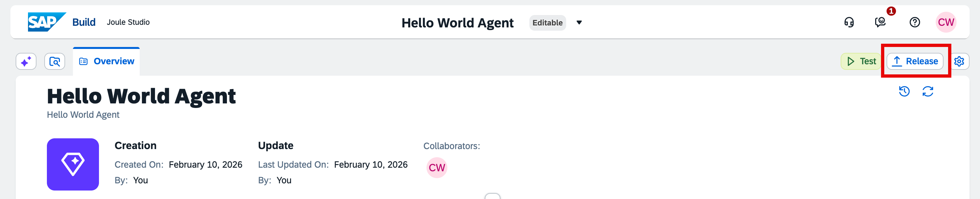Image resolution: width=980 pixels, height=199 pixels.
Task: Click the refresh arrows icon
Action: 928,91
